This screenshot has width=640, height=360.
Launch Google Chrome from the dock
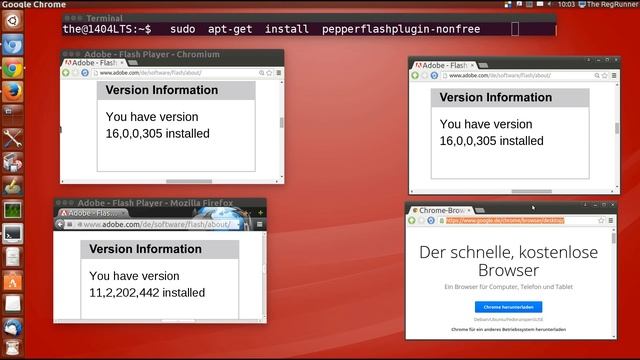pos(13,69)
